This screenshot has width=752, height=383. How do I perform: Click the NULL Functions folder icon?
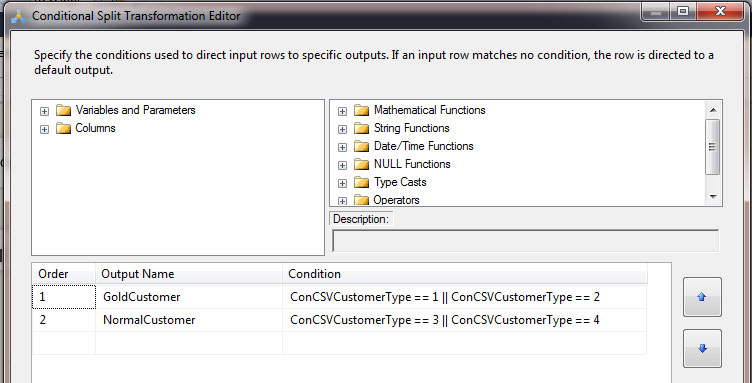point(361,164)
